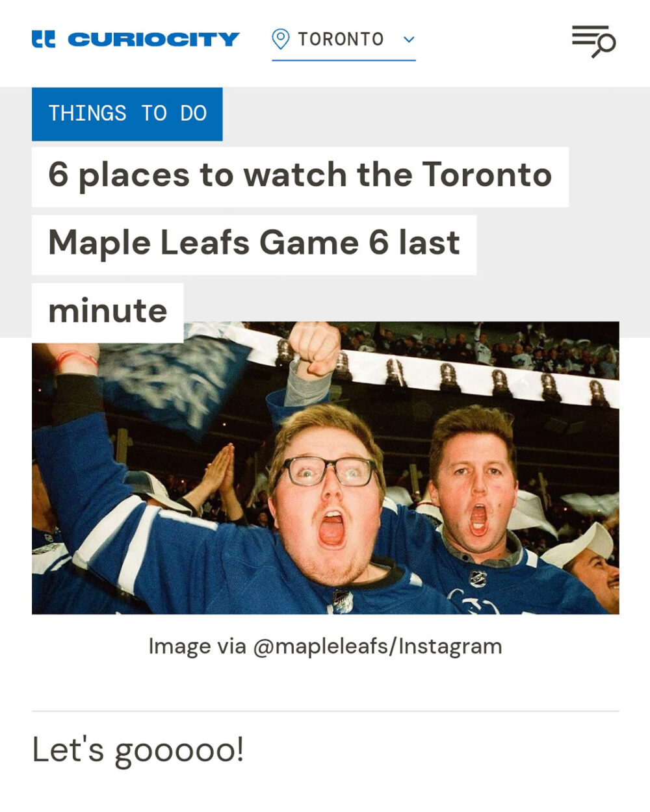Click headline line "Maple Leafs Game 6 last"
Image resolution: width=650 pixels, height=812 pixels.
pos(253,244)
